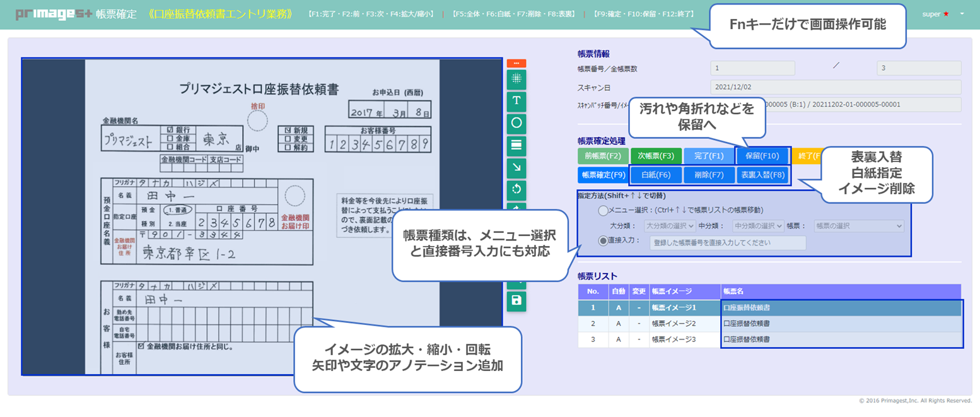Image resolution: width=980 pixels, height=417 pixels.
Task: Open the super user menu arrow
Action: click(x=962, y=13)
